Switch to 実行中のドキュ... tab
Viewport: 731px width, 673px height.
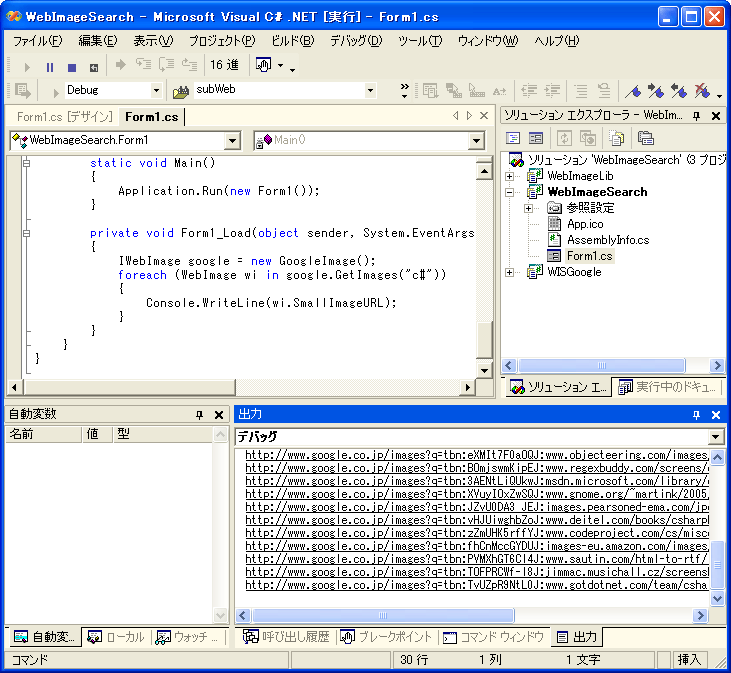click(667, 387)
